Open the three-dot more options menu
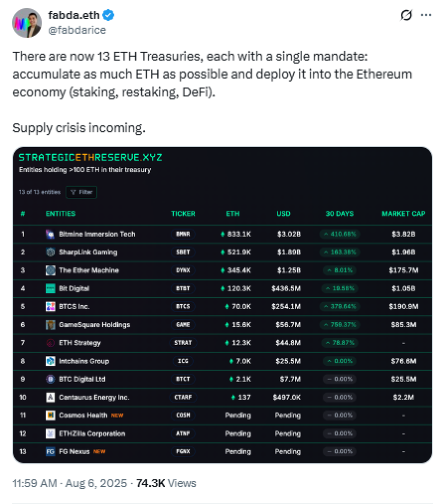This screenshot has height=504, width=445. [x=426, y=16]
